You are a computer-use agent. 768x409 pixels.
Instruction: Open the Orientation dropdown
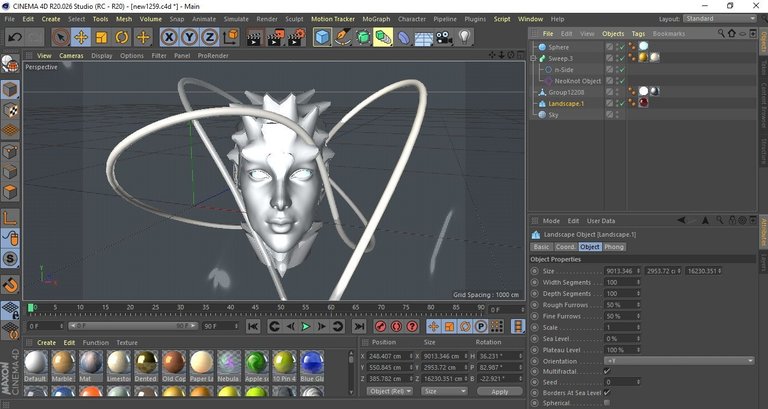[679, 361]
